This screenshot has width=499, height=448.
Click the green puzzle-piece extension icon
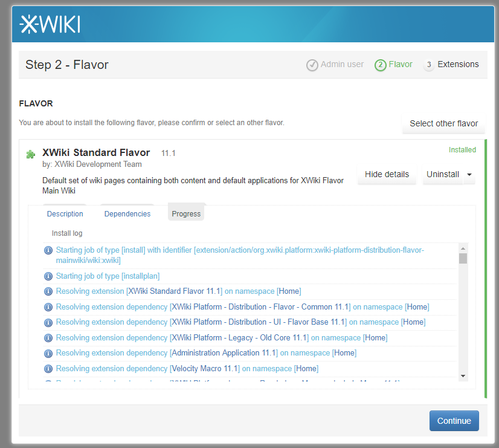(31, 154)
